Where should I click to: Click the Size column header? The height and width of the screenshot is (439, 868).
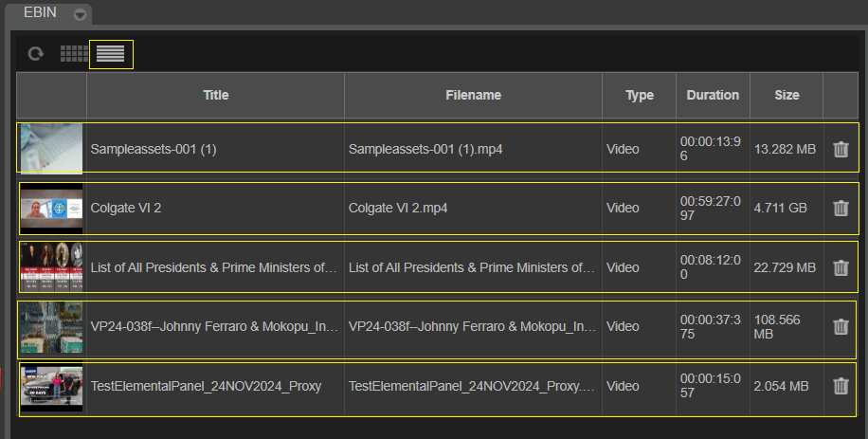click(x=787, y=95)
